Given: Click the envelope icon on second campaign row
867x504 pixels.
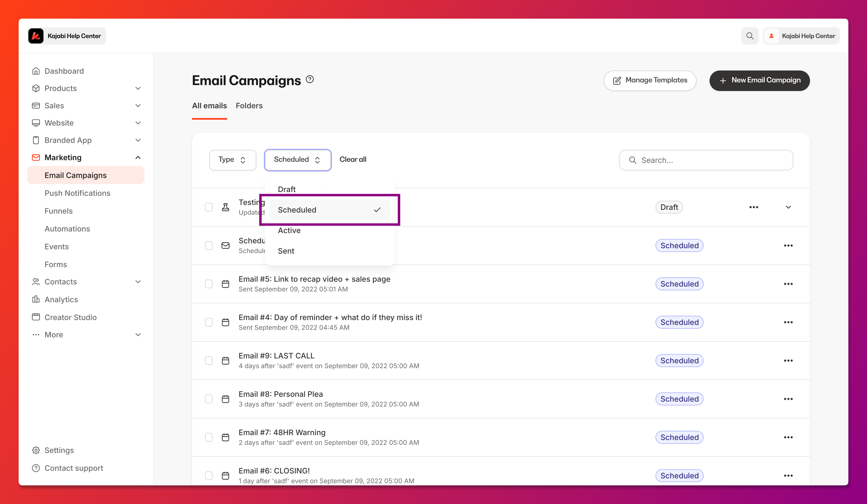Looking at the screenshot, I should [x=225, y=245].
